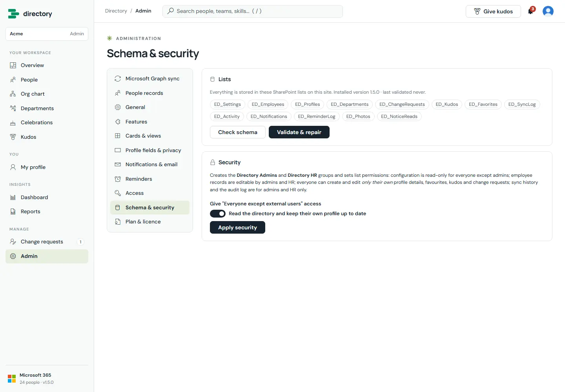Click the Reminders clock icon
This screenshot has width=565, height=392.
click(118, 179)
